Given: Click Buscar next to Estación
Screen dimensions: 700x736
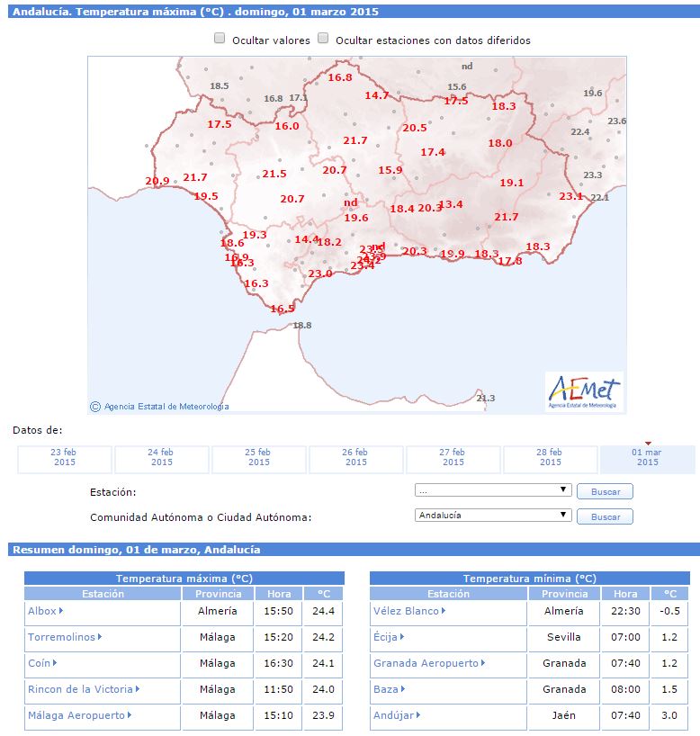Looking at the screenshot, I should (x=606, y=491).
